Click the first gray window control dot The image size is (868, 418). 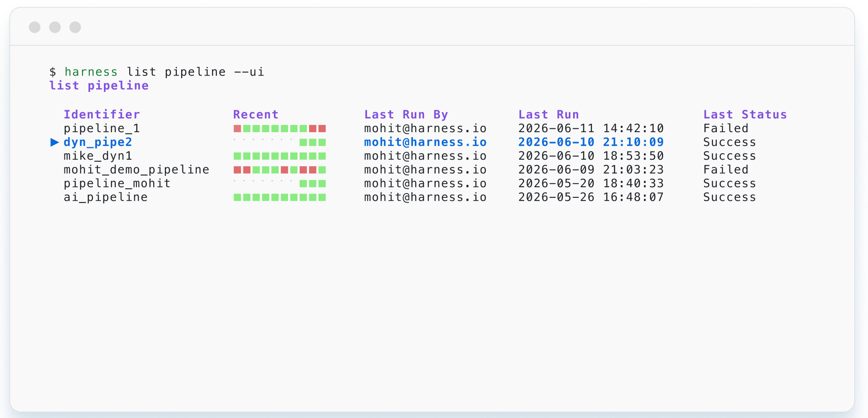35,27
